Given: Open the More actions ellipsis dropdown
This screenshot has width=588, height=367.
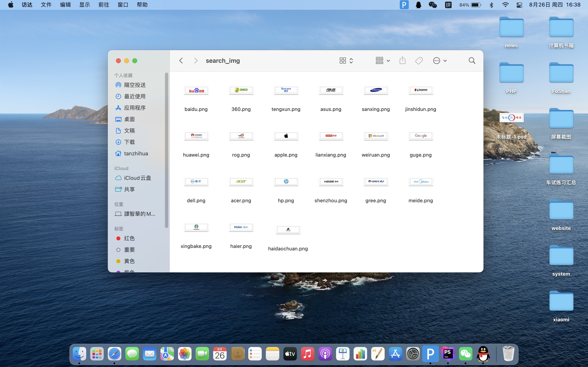Looking at the screenshot, I should point(440,60).
